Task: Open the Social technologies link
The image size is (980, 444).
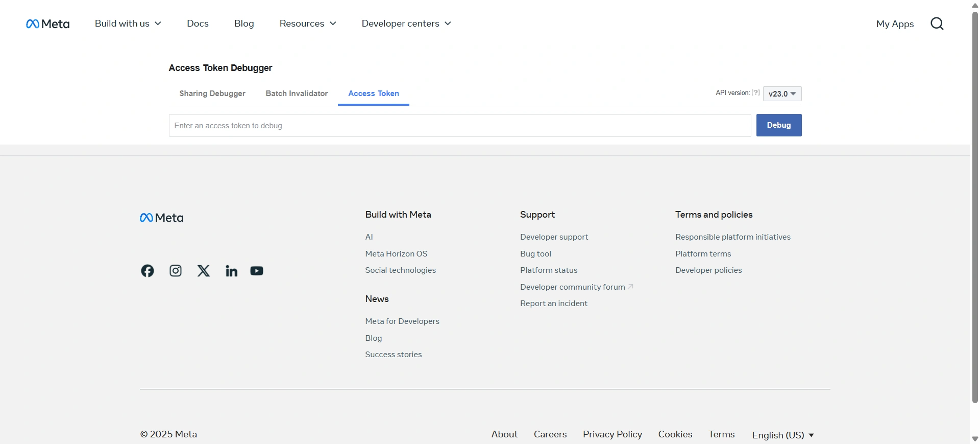Action: coord(401,270)
